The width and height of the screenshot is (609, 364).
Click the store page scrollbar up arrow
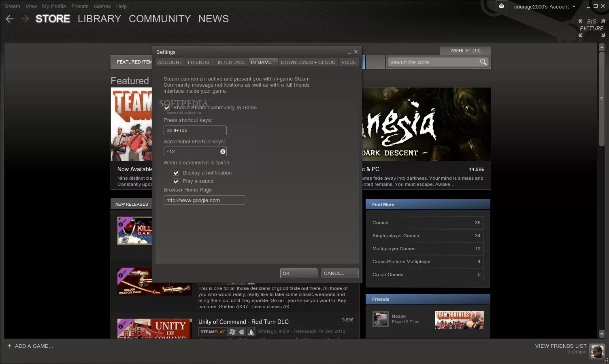(x=602, y=47)
